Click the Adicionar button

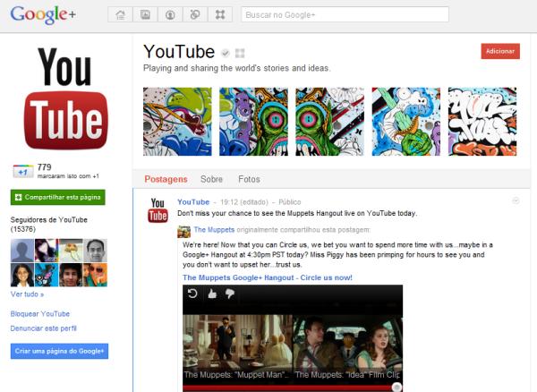pyautogui.click(x=500, y=51)
